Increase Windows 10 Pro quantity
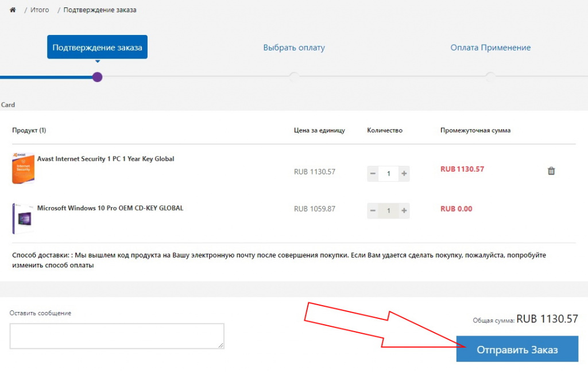 [404, 211]
